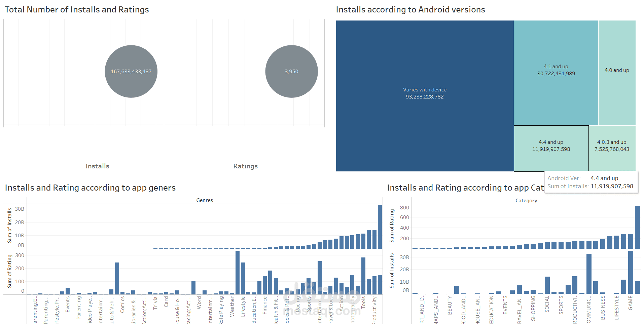Click 'Installs according to Android versions' title
The image size is (644, 324).
pyautogui.click(x=410, y=9)
